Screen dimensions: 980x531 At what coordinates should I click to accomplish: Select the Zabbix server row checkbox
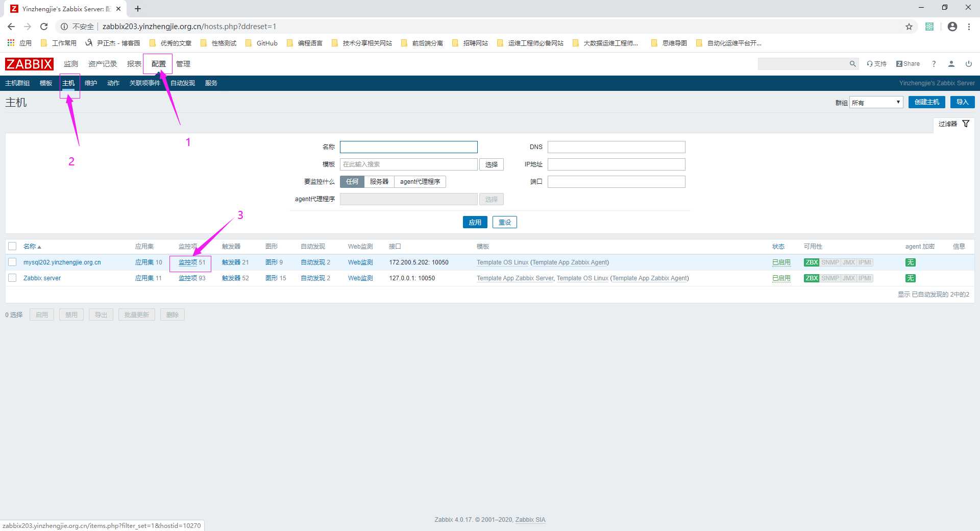[x=12, y=278]
